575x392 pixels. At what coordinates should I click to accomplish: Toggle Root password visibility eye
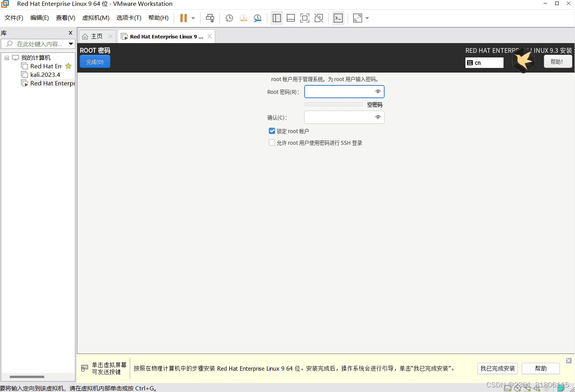pyautogui.click(x=378, y=92)
